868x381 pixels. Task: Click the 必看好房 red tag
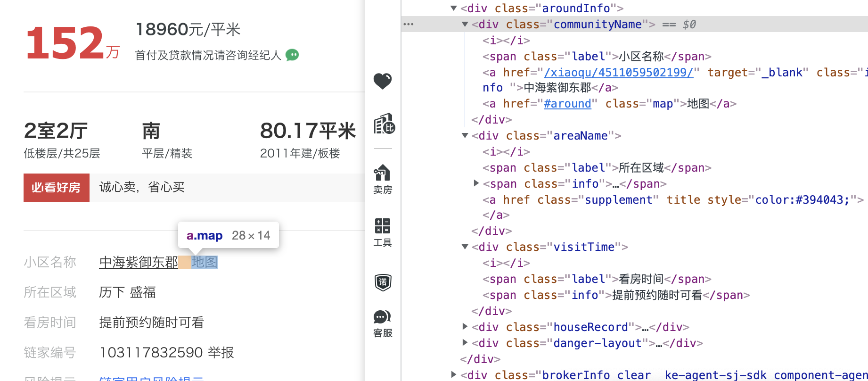tap(56, 188)
